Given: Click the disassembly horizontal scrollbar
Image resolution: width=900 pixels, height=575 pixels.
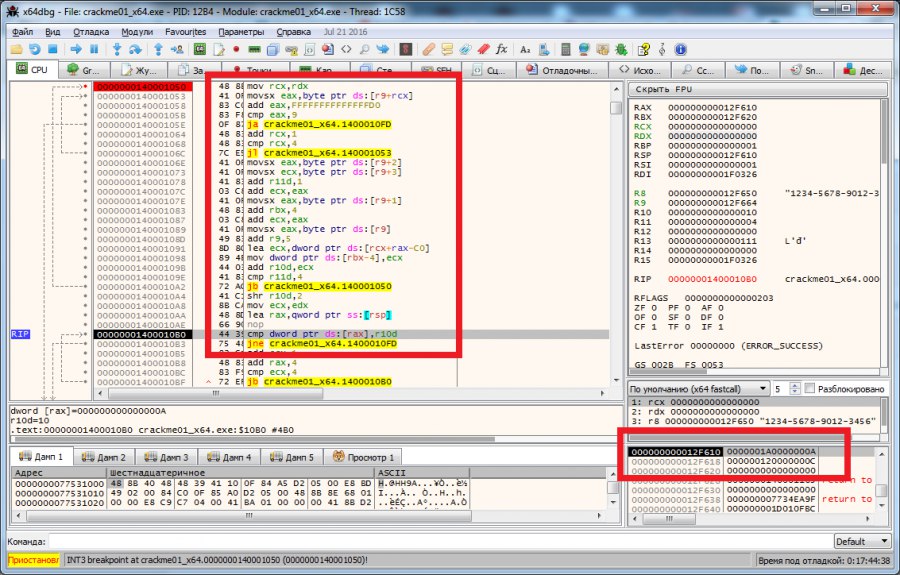Looking at the screenshot, I should (x=351, y=393).
